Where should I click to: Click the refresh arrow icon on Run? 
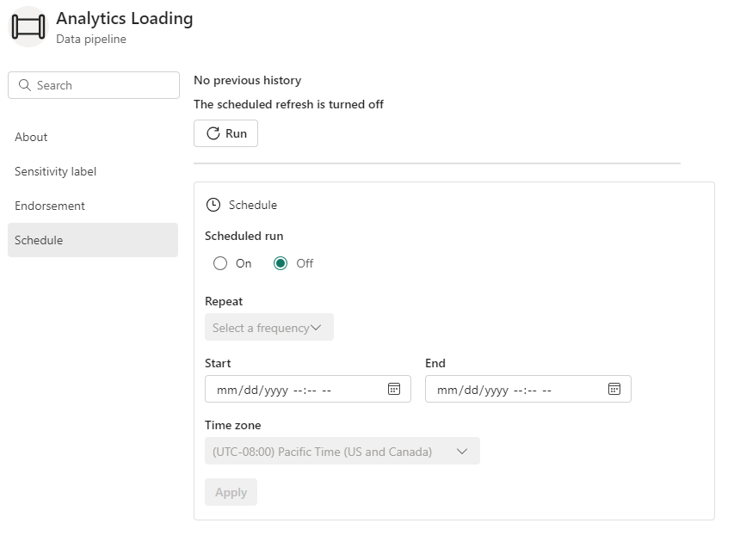click(213, 133)
